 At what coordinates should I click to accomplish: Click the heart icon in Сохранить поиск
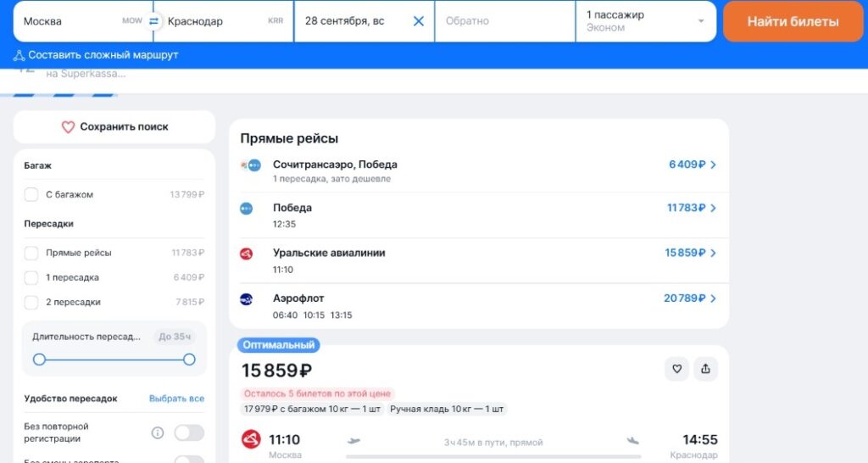point(68,127)
